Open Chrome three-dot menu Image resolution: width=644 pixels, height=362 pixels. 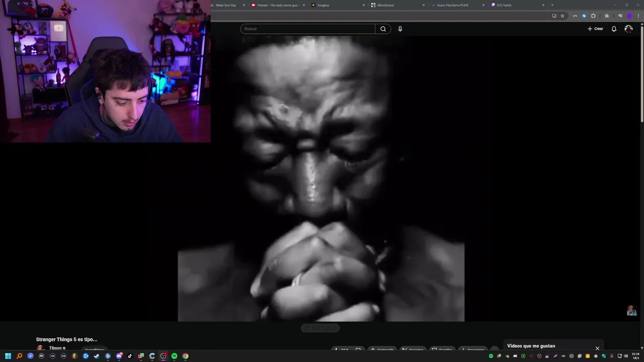[637, 16]
